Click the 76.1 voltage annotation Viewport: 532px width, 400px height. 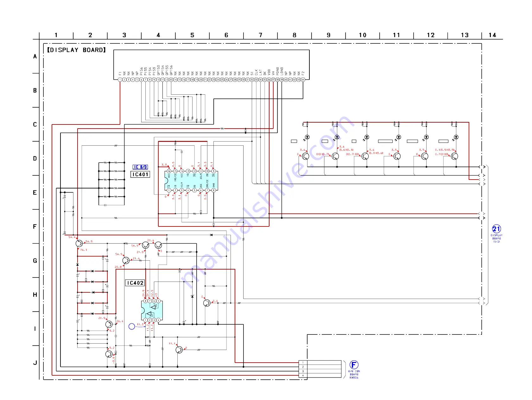[84, 250]
